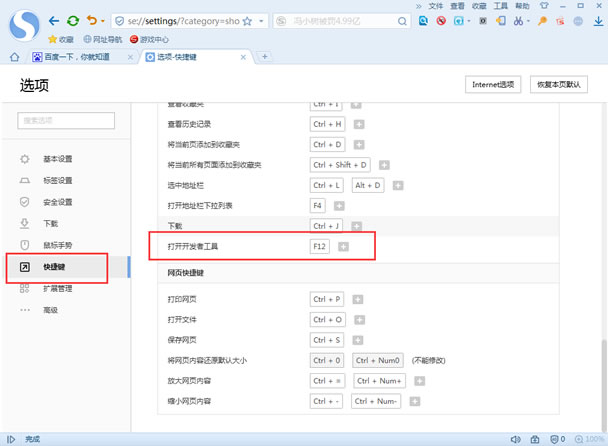Screen dimensions: 608x446
Task: Toggle the sidebar icon in the status bar
Action: 11,439
